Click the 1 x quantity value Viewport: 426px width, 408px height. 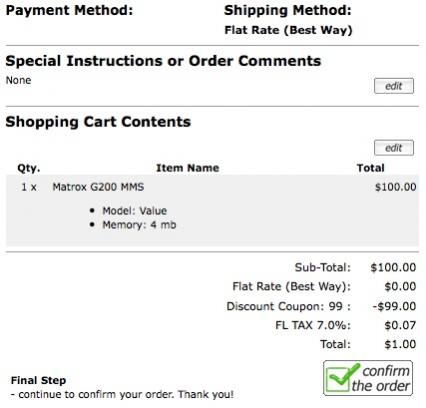click(x=29, y=187)
